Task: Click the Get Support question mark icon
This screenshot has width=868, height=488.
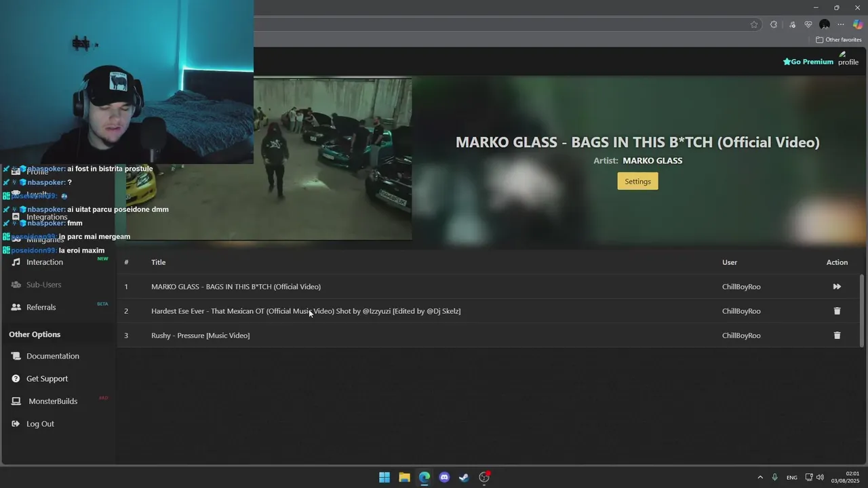Action: 16,379
